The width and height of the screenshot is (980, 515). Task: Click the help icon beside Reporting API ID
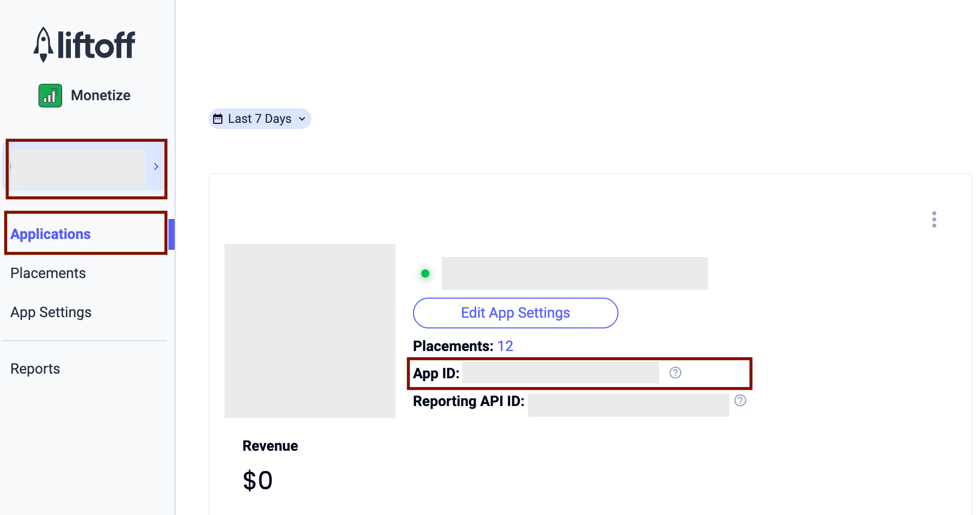(x=740, y=401)
